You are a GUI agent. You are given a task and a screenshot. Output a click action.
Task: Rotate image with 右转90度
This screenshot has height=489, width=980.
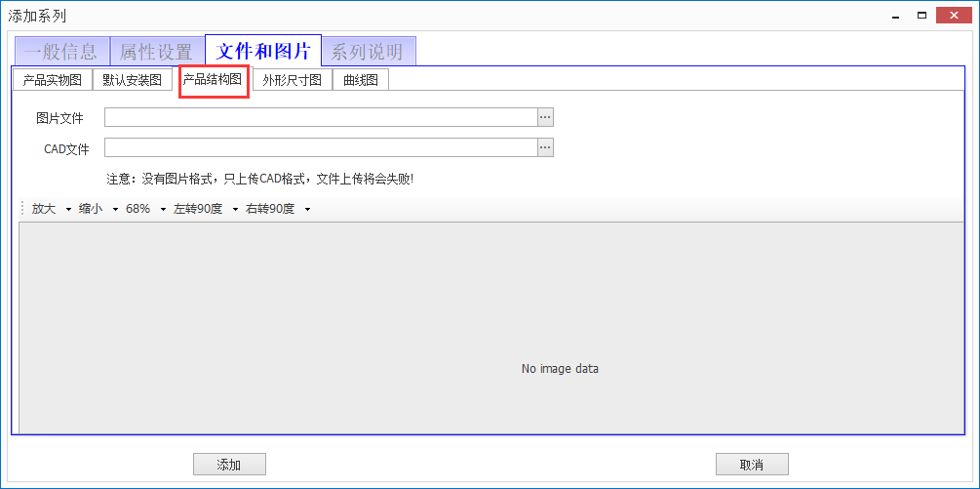(x=270, y=209)
